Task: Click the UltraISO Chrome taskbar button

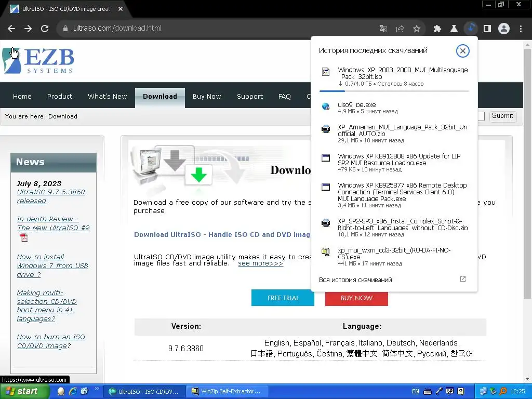Action: [144, 392]
